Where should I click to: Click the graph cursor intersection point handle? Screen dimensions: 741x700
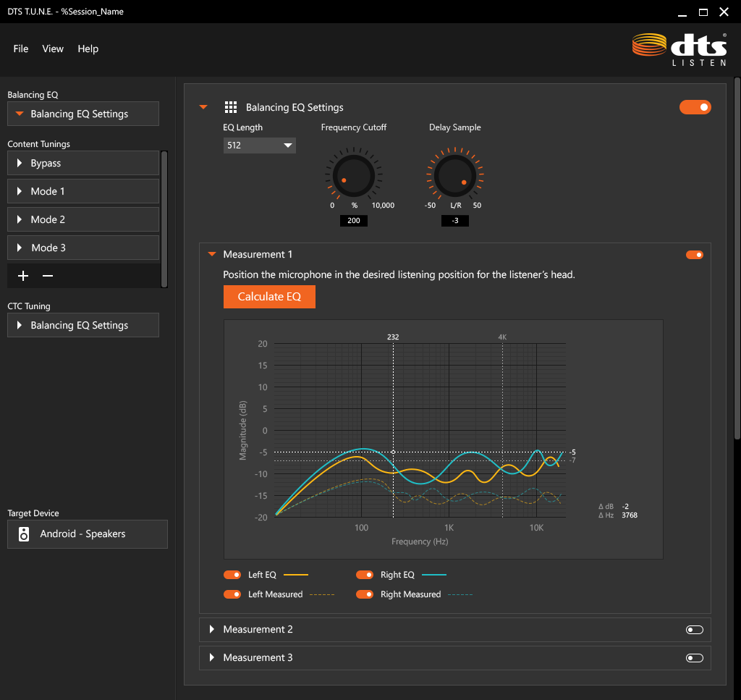point(393,452)
